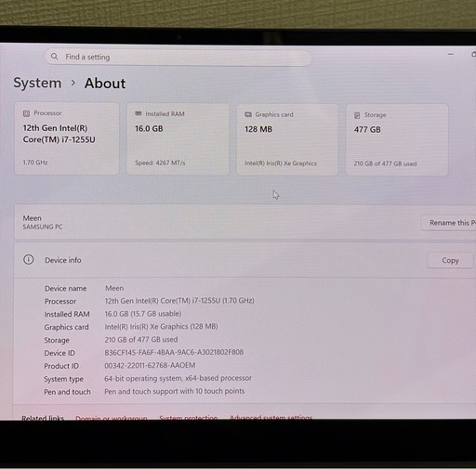The image size is (476, 469).
Task: Click the Installed RAM card icon
Action: click(139, 113)
